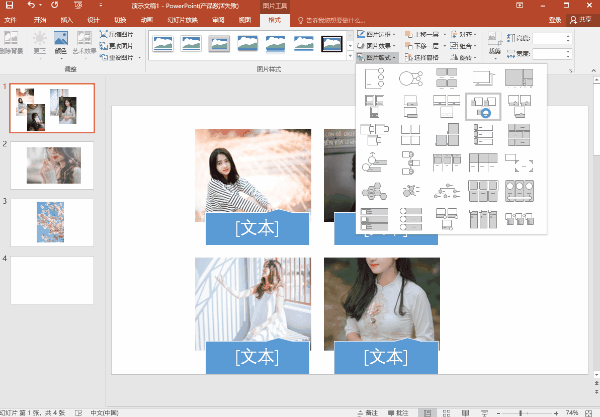Image resolution: width=600 pixels, height=417 pixels.
Task: Switch to the Insert (插入) tab
Action: (67, 20)
